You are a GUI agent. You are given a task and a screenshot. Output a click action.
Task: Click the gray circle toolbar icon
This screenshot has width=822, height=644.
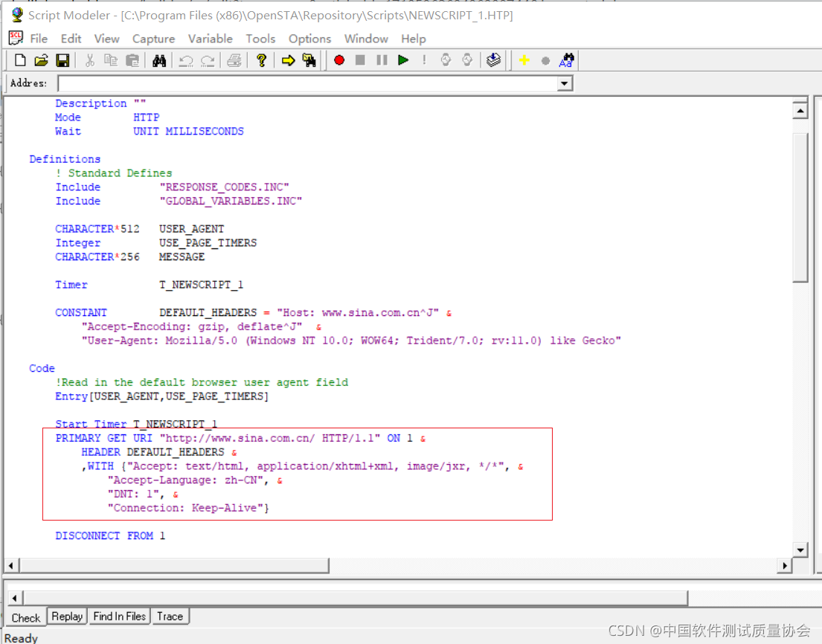click(x=545, y=61)
